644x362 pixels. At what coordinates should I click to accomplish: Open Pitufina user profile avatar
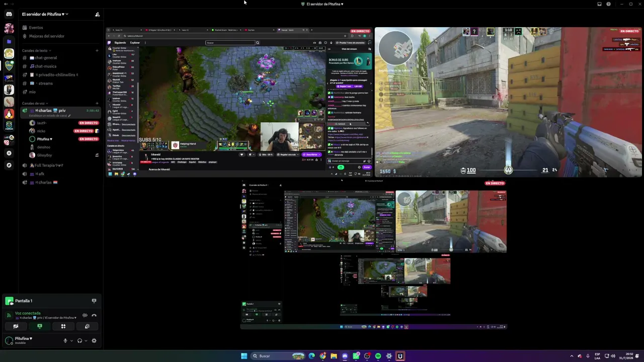[x=9, y=340]
